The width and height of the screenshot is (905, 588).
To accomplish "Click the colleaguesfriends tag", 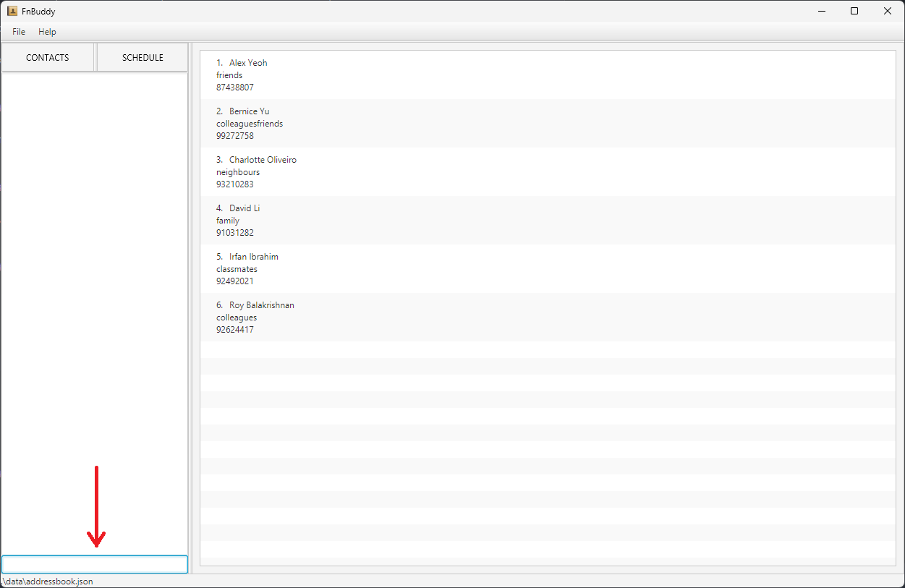I will tap(250, 124).
